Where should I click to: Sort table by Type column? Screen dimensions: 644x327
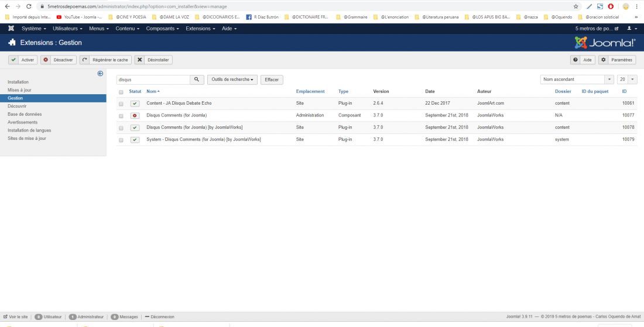click(343, 91)
